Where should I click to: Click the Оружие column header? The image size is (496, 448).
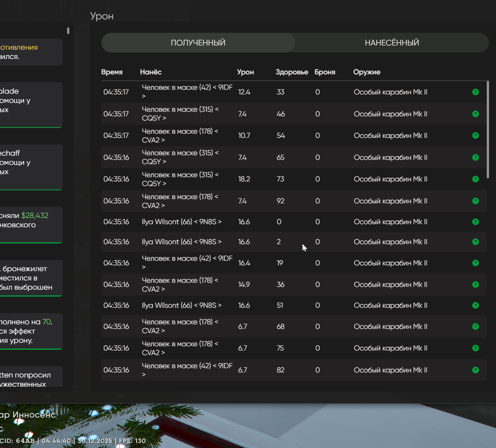click(x=367, y=72)
